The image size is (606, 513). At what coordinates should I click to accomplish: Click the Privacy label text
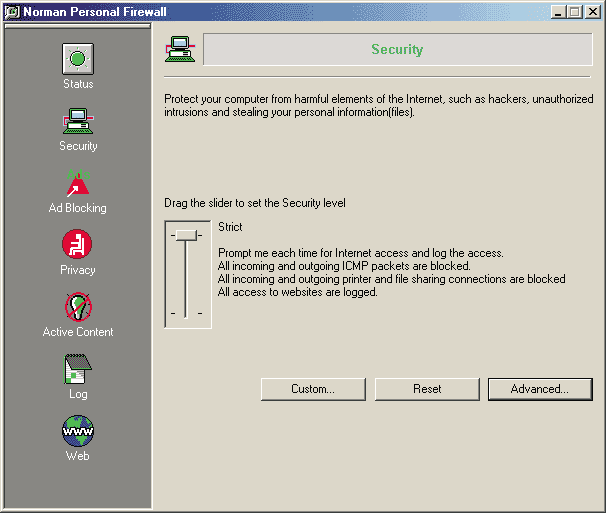point(78,270)
